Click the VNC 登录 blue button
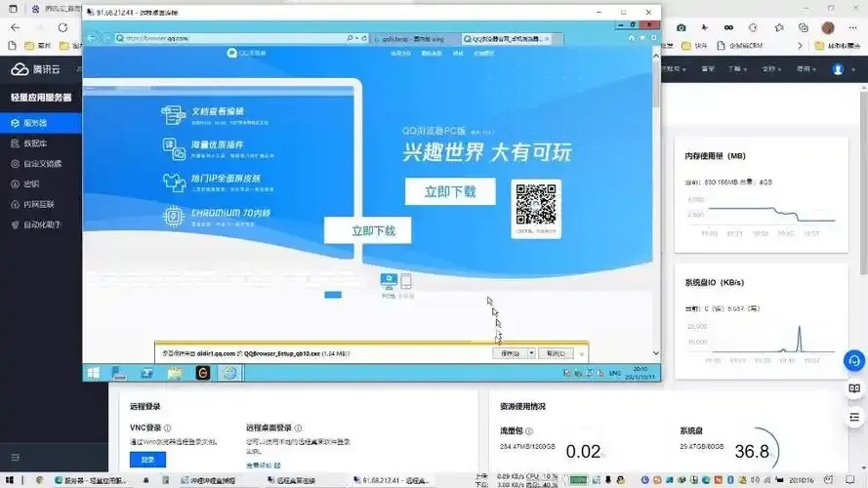Screen dimensions: 868x488 point(147,460)
